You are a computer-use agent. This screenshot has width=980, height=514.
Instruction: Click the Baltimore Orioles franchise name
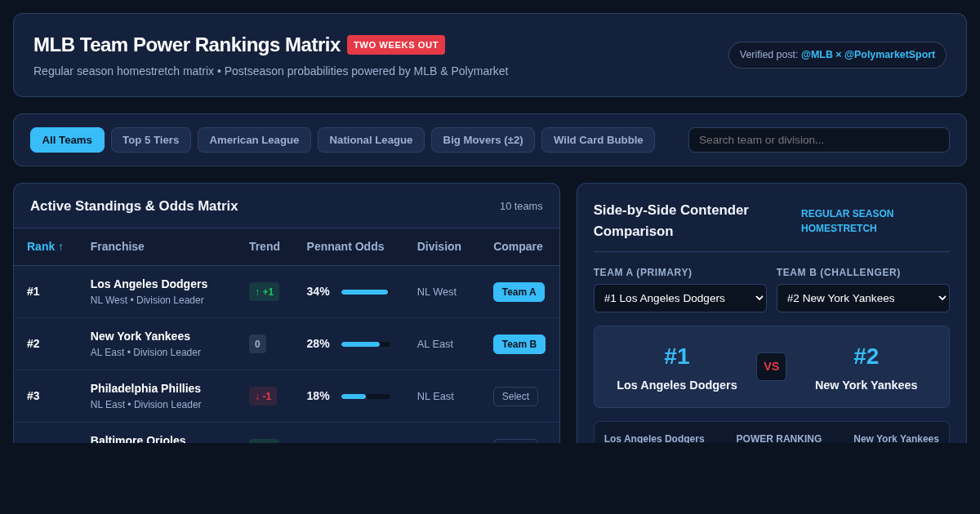pos(138,440)
